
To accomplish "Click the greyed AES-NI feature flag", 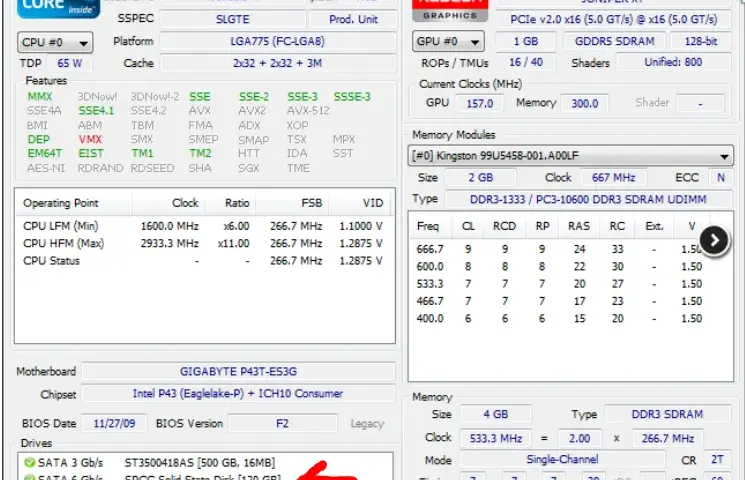I will point(46,168).
